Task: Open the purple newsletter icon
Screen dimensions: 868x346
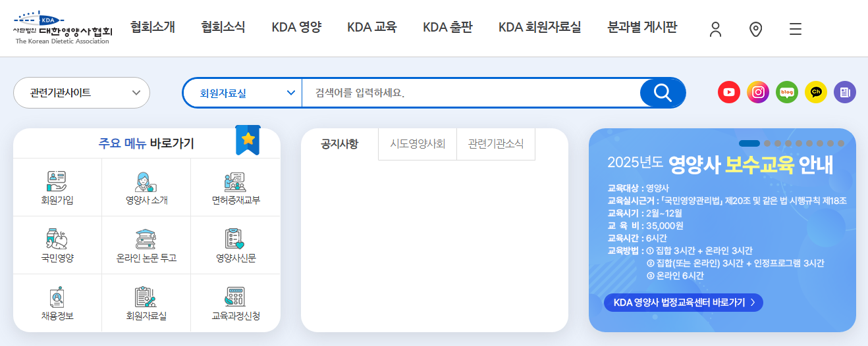Action: pyautogui.click(x=845, y=92)
